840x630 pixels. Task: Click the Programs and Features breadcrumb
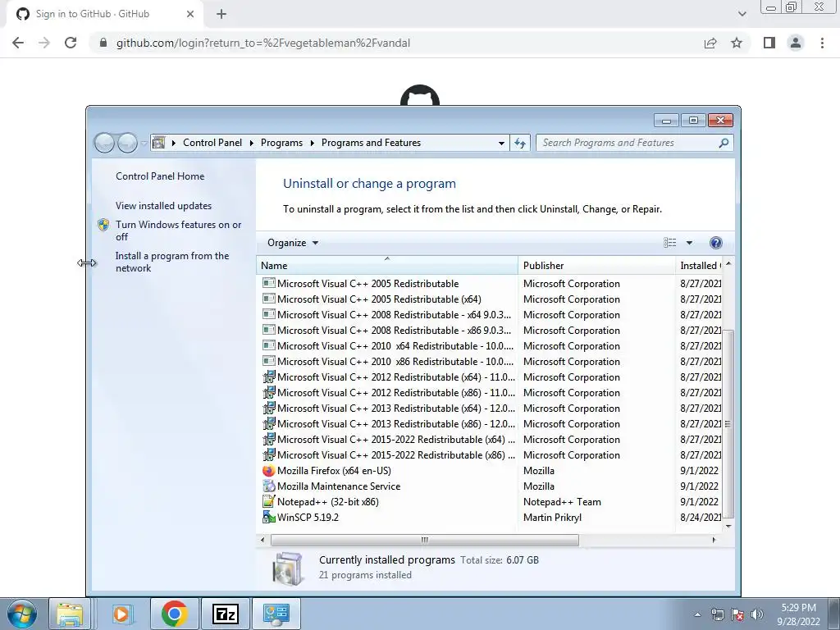371,143
